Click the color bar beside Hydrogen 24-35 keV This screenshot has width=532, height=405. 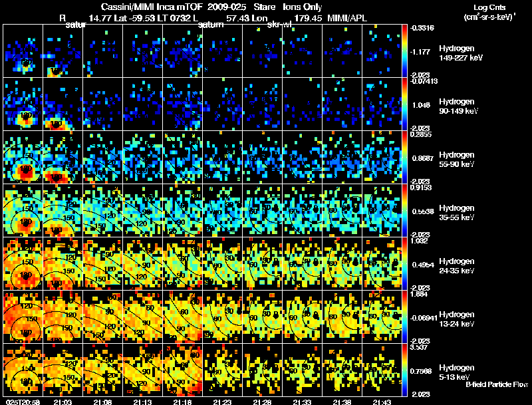[x=404, y=264]
